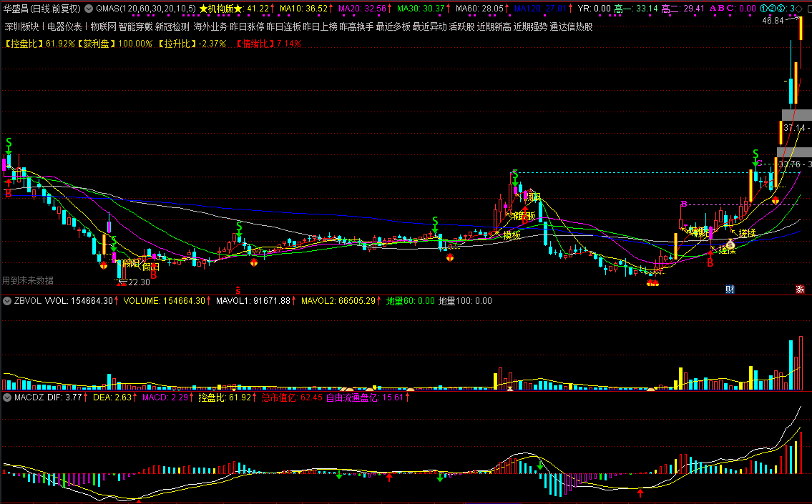This screenshot has height=504, width=812.
Task: Open the 智能穿戴 concept tag
Action: 136,26
